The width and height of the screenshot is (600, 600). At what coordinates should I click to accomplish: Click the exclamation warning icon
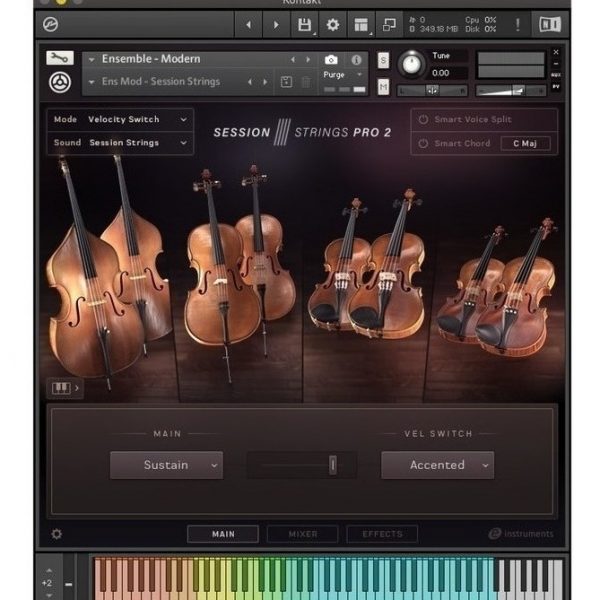(x=518, y=25)
